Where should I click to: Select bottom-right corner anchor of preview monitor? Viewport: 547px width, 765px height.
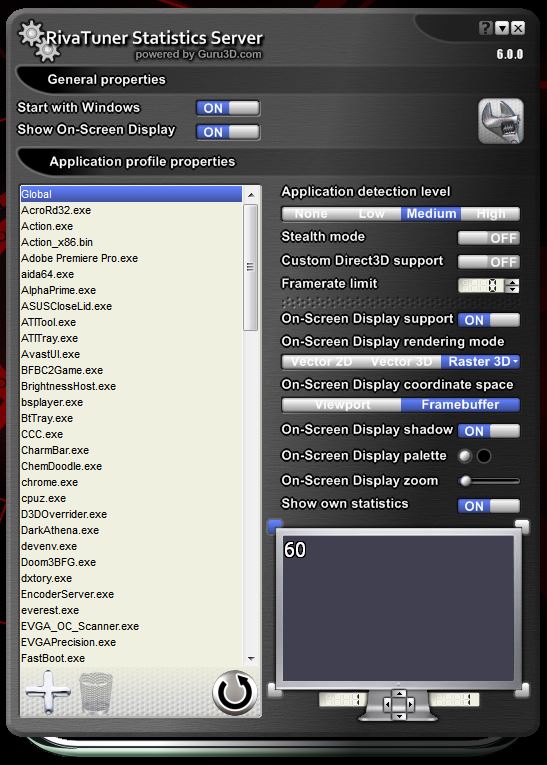(x=522, y=690)
